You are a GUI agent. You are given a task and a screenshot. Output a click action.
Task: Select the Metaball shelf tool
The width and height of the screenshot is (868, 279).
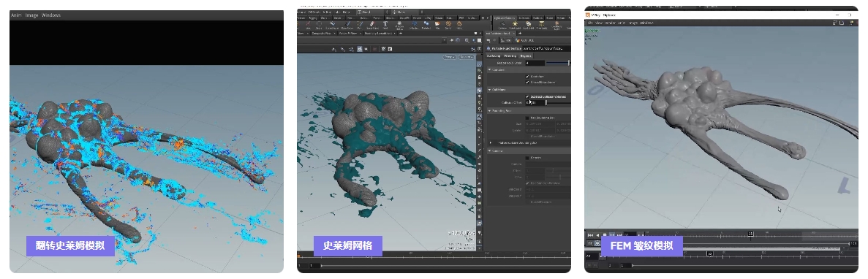click(x=426, y=25)
